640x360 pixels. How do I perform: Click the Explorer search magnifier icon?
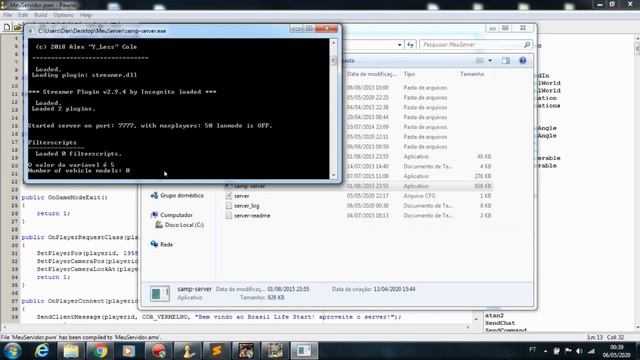click(x=527, y=44)
